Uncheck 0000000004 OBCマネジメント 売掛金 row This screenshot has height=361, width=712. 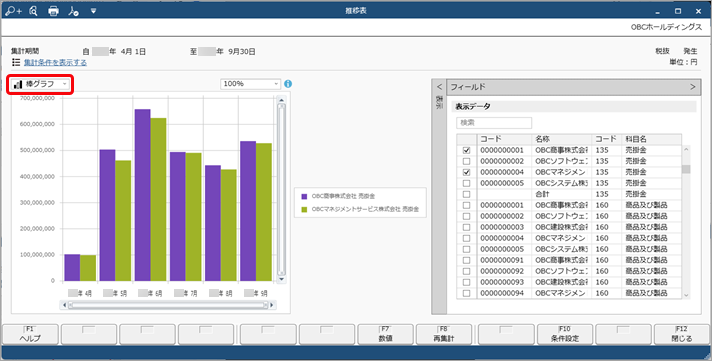tap(466, 173)
